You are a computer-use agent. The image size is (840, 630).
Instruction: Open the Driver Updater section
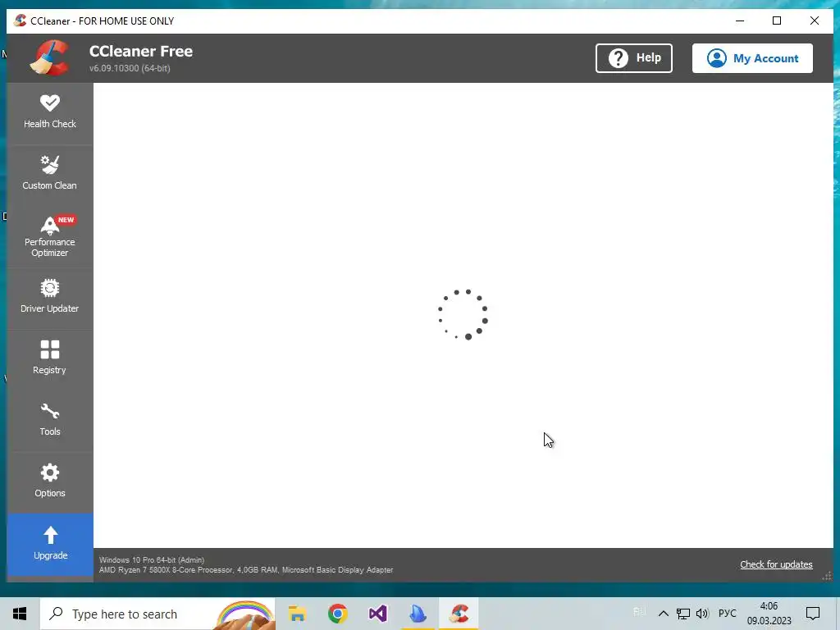pyautogui.click(x=50, y=299)
